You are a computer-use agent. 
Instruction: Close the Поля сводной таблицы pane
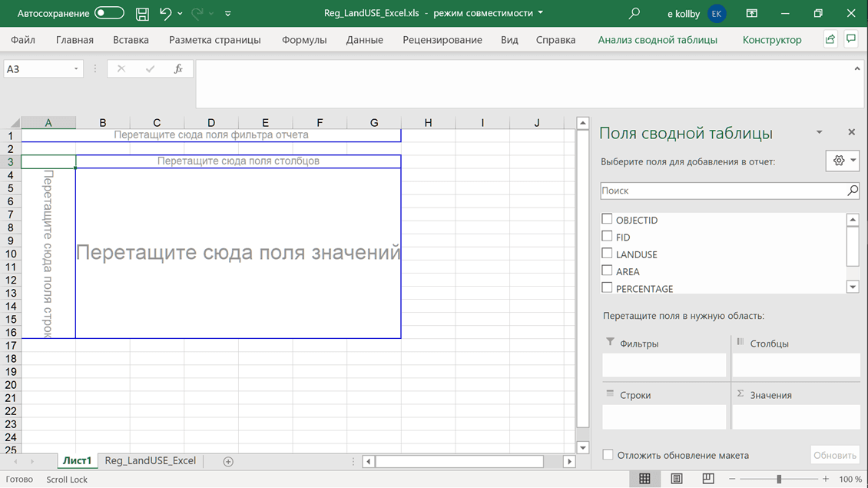click(x=851, y=132)
